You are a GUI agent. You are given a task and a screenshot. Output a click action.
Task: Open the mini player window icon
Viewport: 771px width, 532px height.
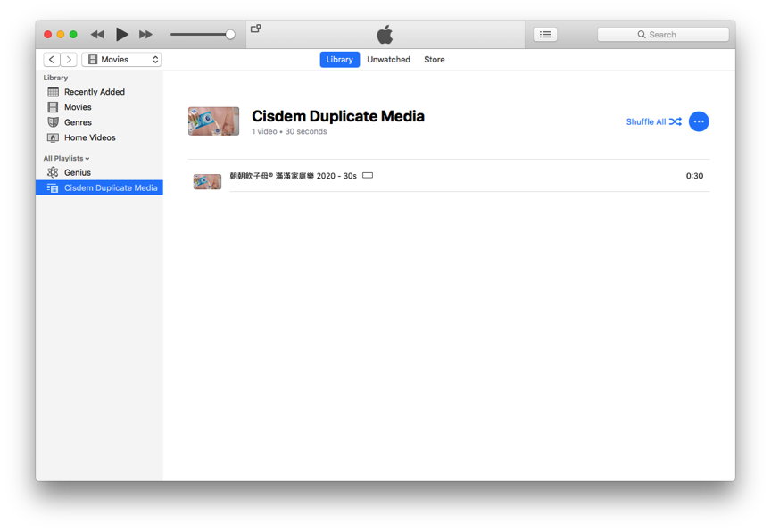[256, 29]
